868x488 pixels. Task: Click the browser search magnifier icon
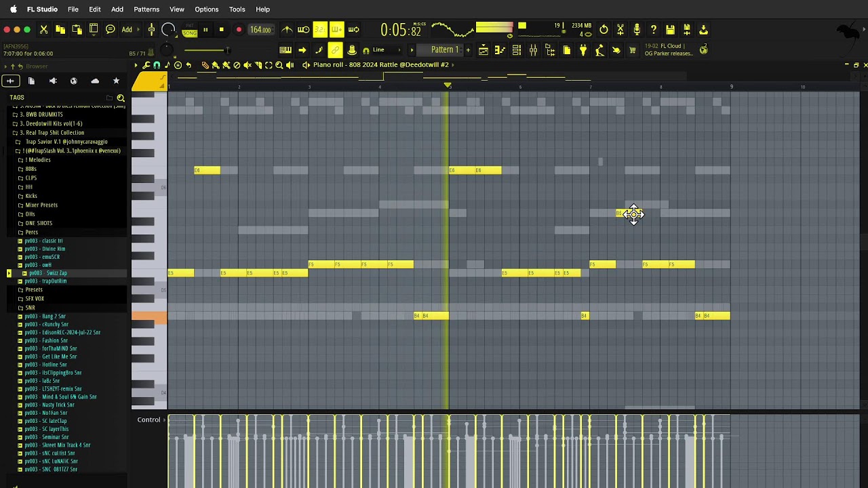tap(121, 98)
